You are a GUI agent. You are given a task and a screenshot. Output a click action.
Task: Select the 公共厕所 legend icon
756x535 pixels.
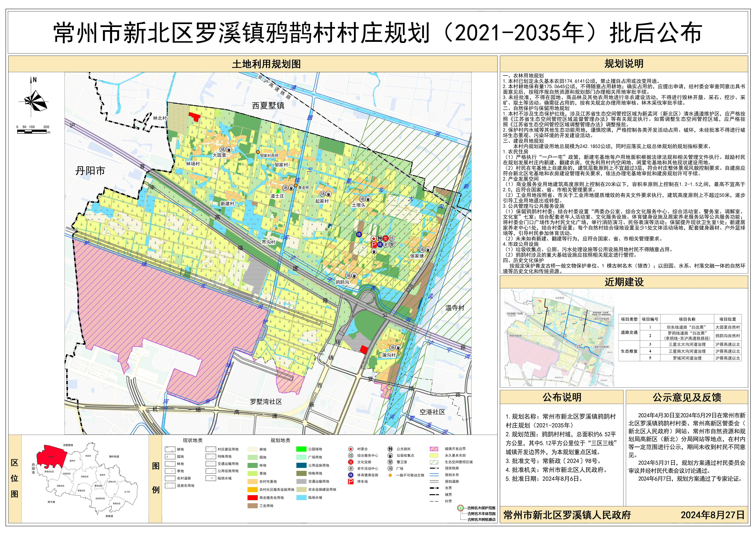pyautogui.click(x=390, y=449)
